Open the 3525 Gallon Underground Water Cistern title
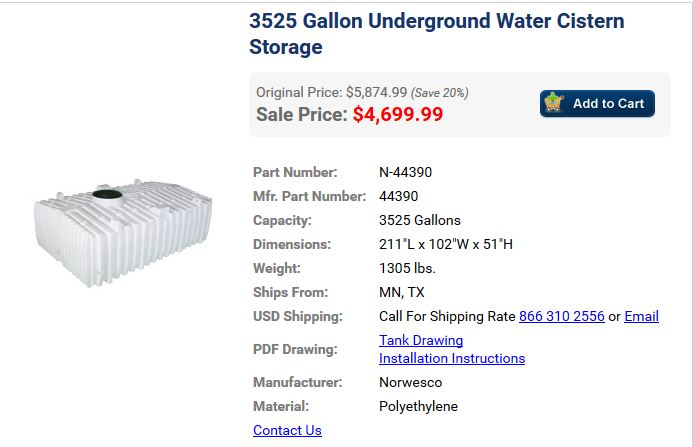Viewport: 693px width, 447px height. coord(436,34)
